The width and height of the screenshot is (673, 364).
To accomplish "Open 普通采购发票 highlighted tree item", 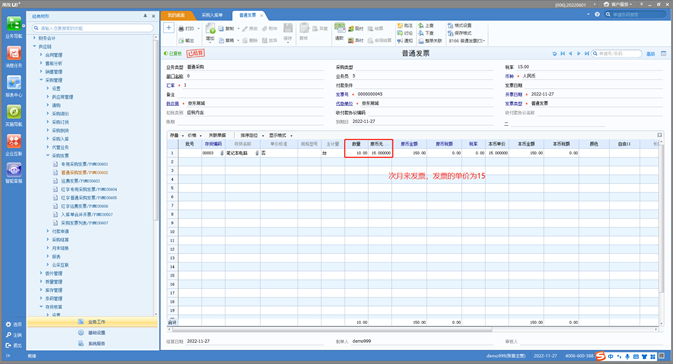I will (84, 173).
